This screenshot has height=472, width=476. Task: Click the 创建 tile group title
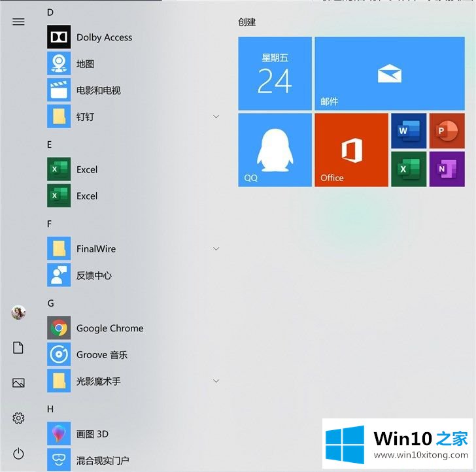tap(246, 22)
